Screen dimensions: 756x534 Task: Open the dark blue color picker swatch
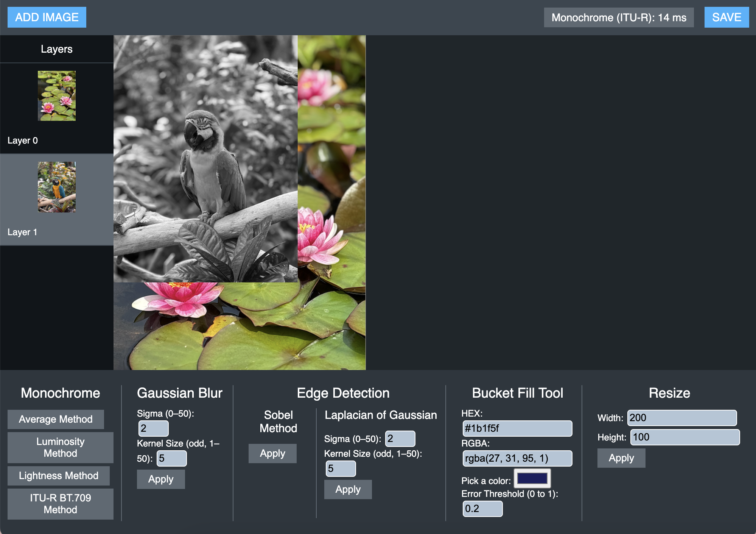[532, 479]
